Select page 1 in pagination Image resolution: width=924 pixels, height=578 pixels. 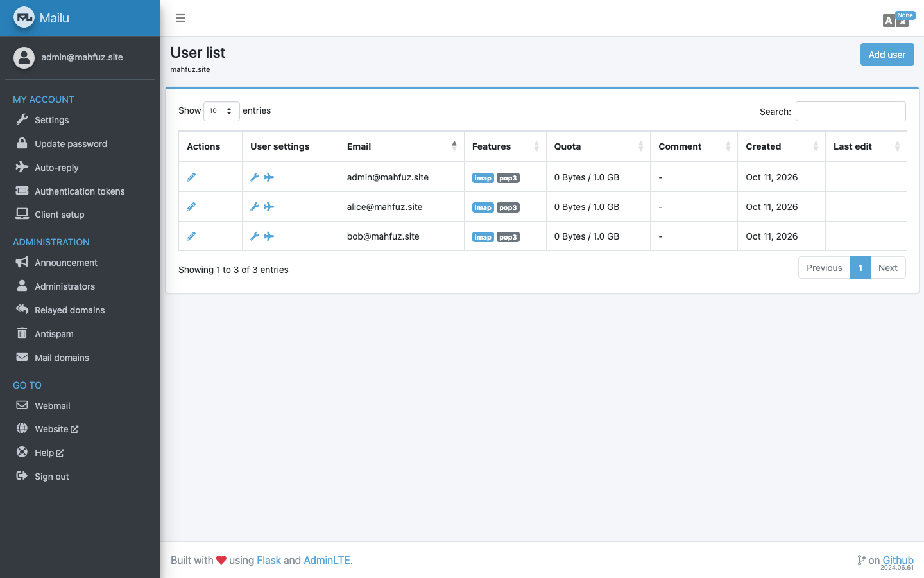[x=860, y=268]
